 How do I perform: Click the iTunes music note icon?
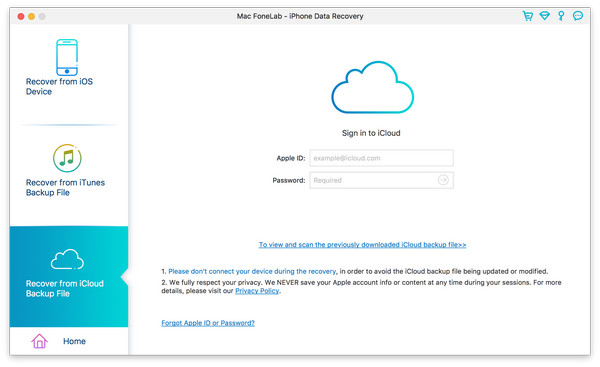[x=67, y=158]
